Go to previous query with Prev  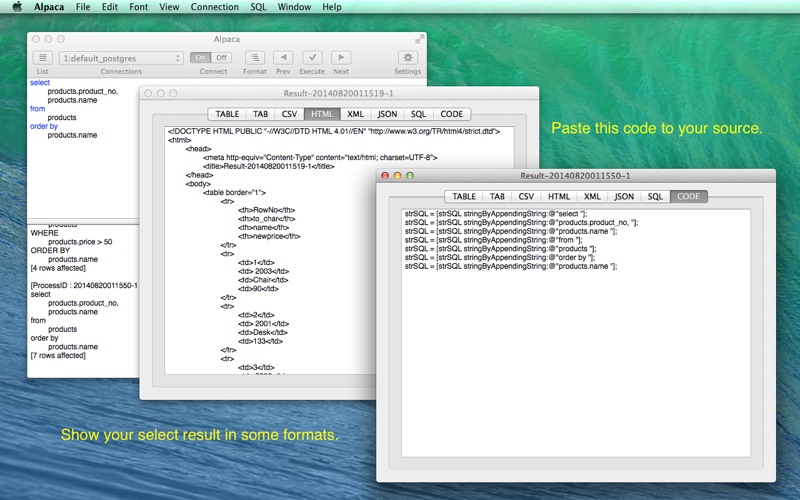click(x=283, y=58)
